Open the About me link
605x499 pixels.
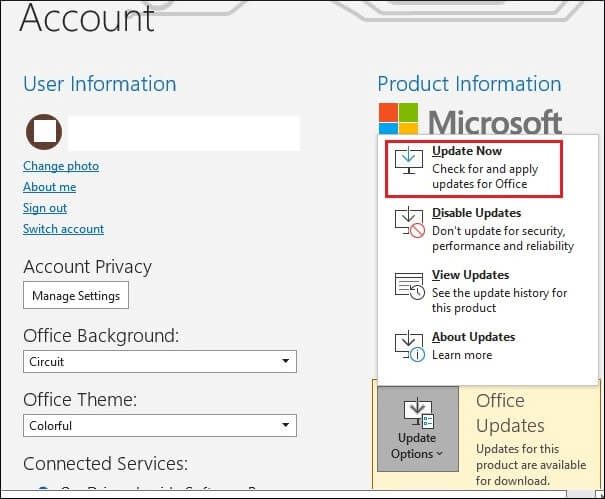(49, 187)
